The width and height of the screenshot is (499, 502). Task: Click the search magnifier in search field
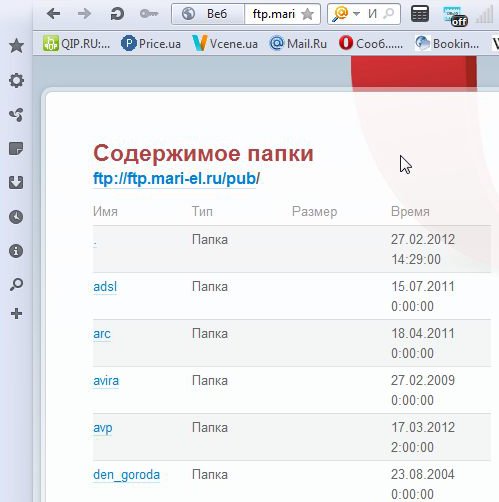[388, 14]
